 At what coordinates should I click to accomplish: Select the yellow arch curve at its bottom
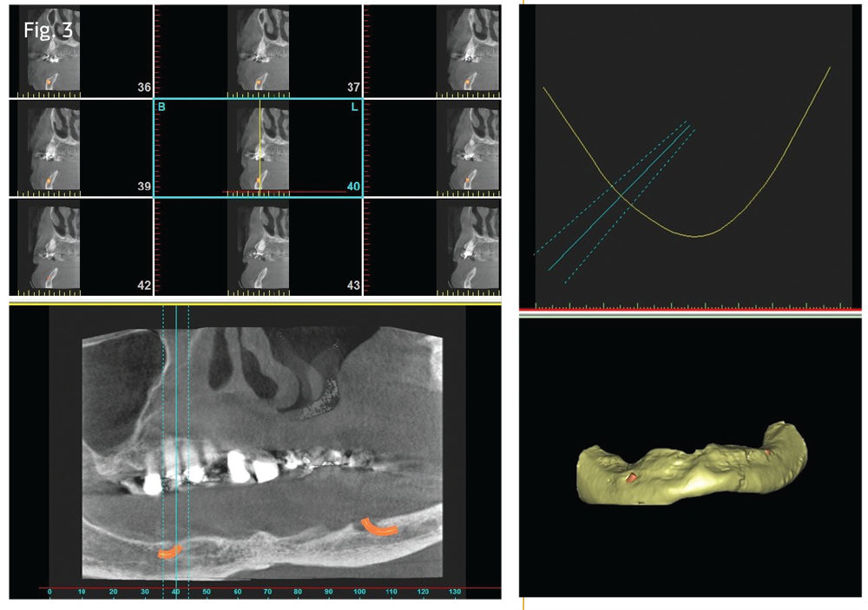click(694, 235)
